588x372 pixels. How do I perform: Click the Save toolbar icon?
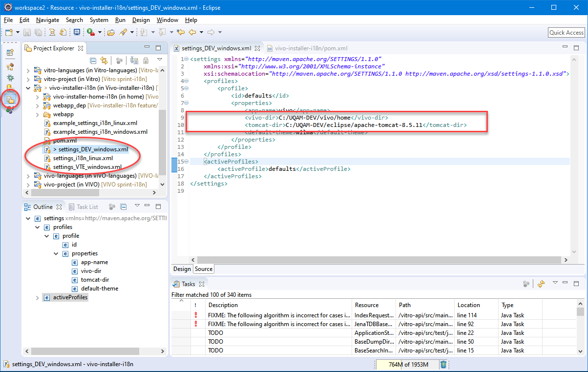tap(27, 32)
